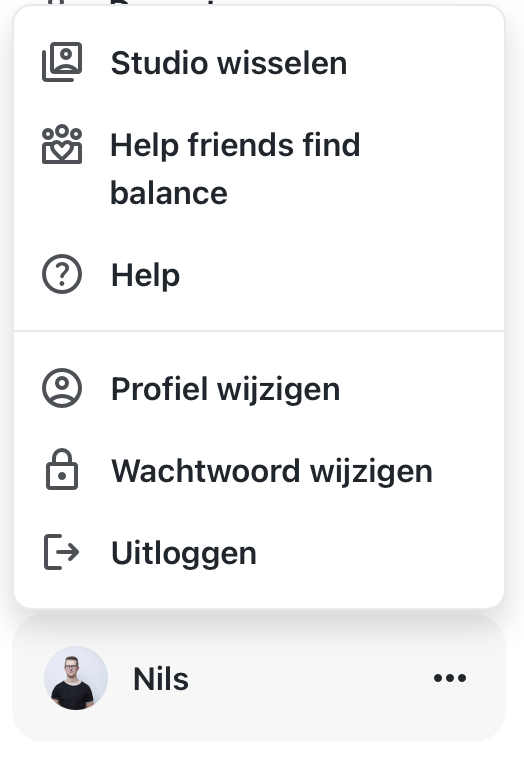Click the word balance in the referral entry
Viewport: 524px width, 758px height.
pos(169,193)
